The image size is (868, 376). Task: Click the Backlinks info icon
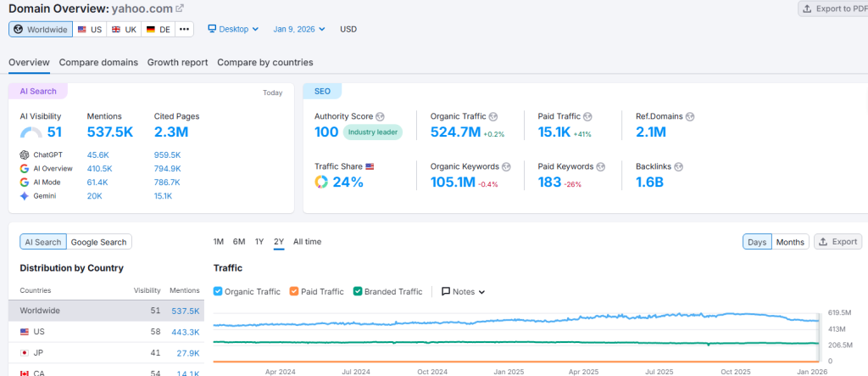tap(677, 166)
